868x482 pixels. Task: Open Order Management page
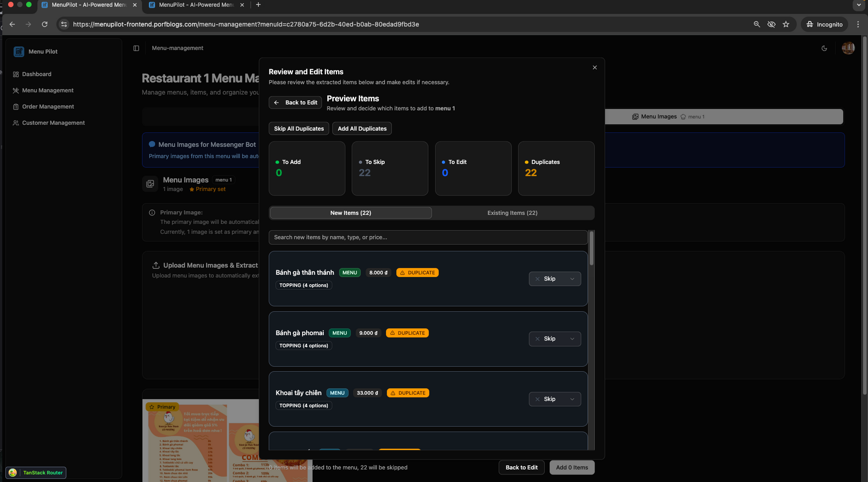48,107
